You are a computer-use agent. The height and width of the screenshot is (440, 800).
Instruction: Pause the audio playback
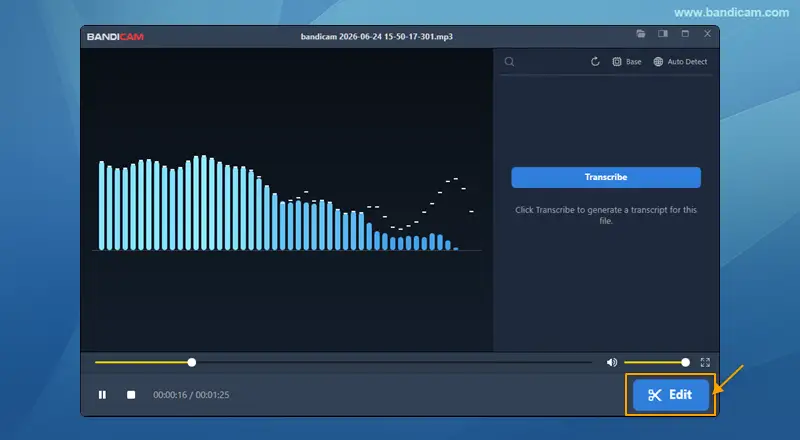(103, 395)
